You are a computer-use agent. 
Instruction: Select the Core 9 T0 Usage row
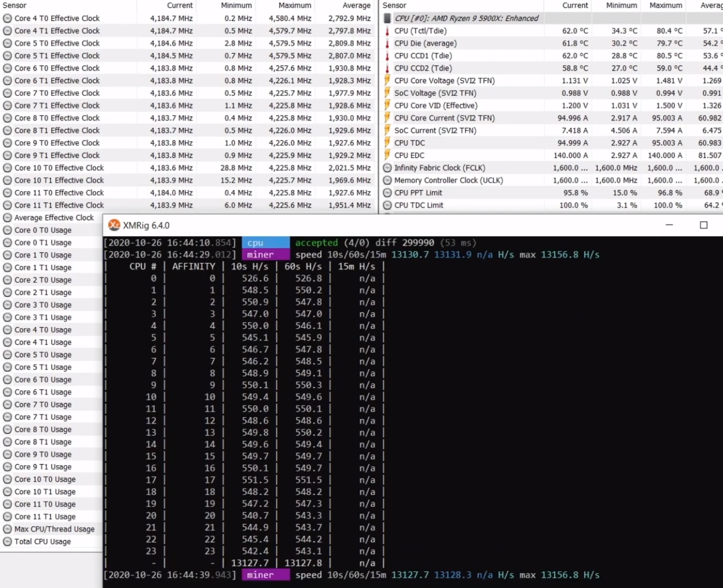click(x=51, y=454)
